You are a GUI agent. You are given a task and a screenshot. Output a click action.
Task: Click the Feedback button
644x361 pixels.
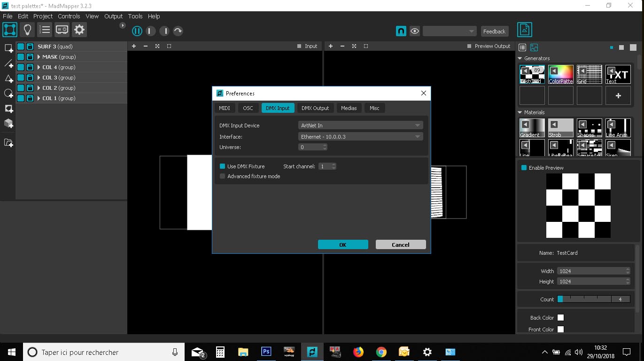(495, 31)
